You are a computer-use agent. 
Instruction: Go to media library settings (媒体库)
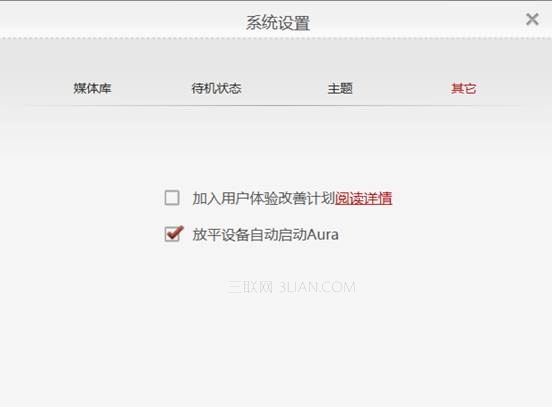tap(92, 88)
